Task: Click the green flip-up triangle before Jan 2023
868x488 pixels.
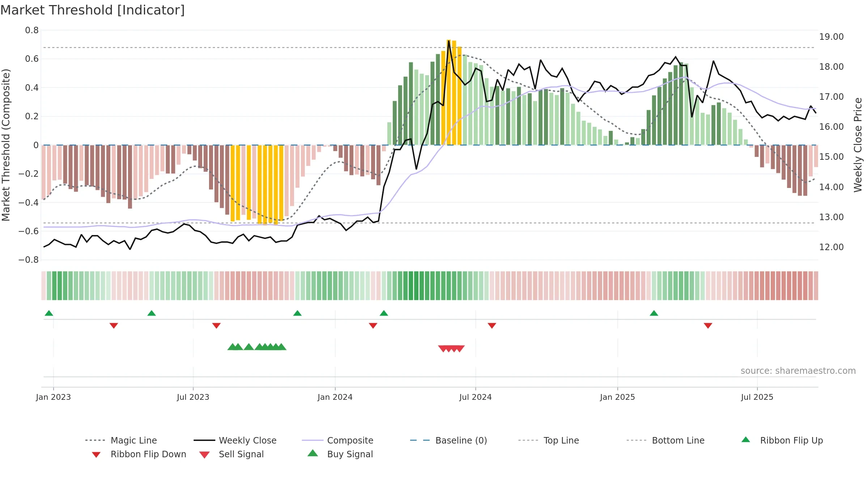Action: click(49, 313)
